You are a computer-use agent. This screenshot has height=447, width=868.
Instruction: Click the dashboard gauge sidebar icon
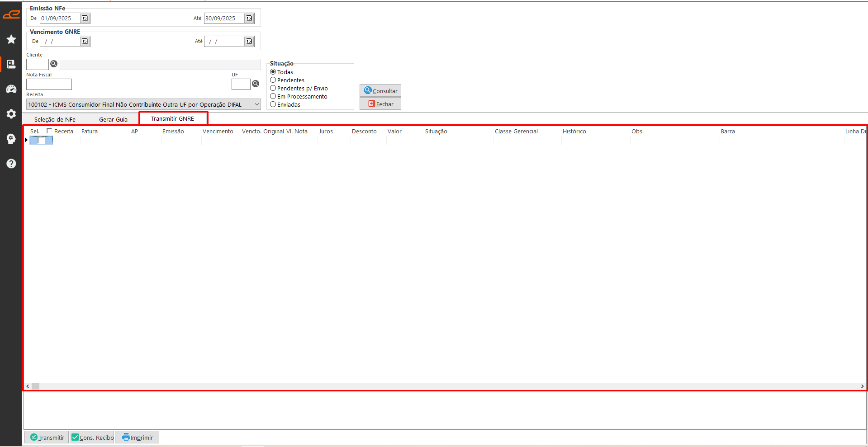click(x=11, y=89)
